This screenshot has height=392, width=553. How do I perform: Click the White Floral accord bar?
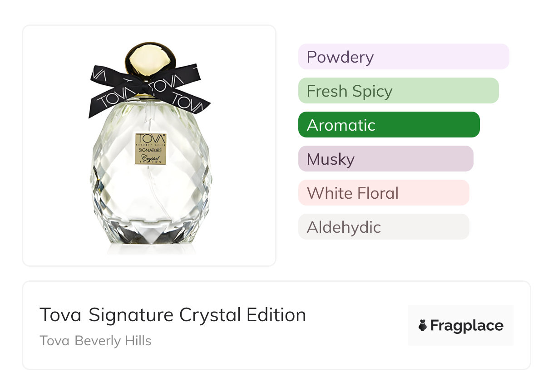383,193
